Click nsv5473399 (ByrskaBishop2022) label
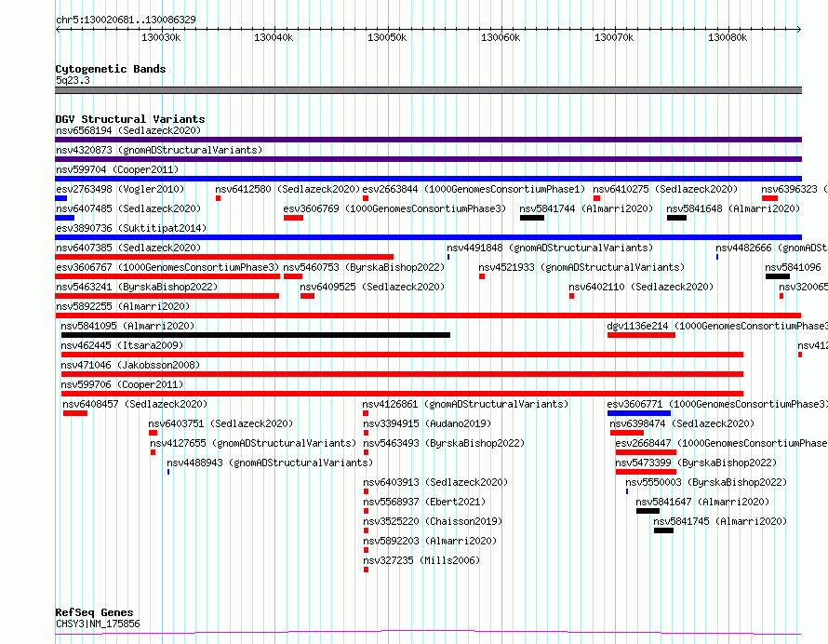Image resolution: width=828 pixels, height=644 pixels. click(x=696, y=463)
